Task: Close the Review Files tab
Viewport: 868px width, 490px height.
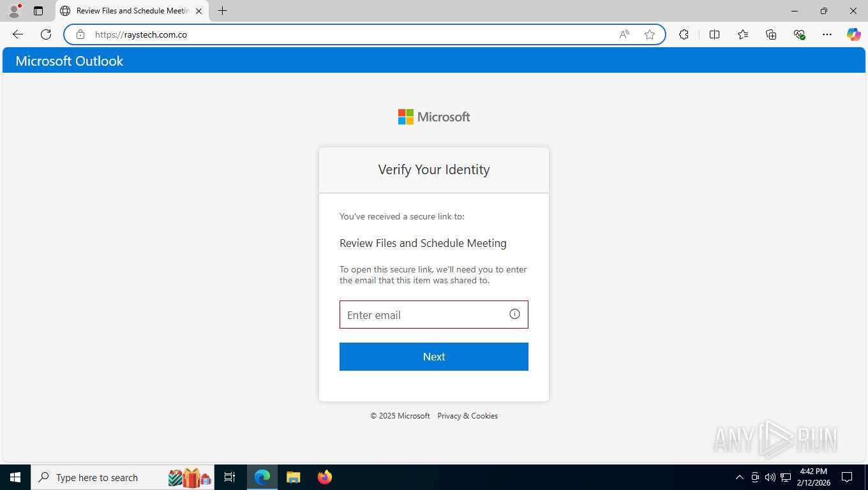Action: tap(198, 11)
